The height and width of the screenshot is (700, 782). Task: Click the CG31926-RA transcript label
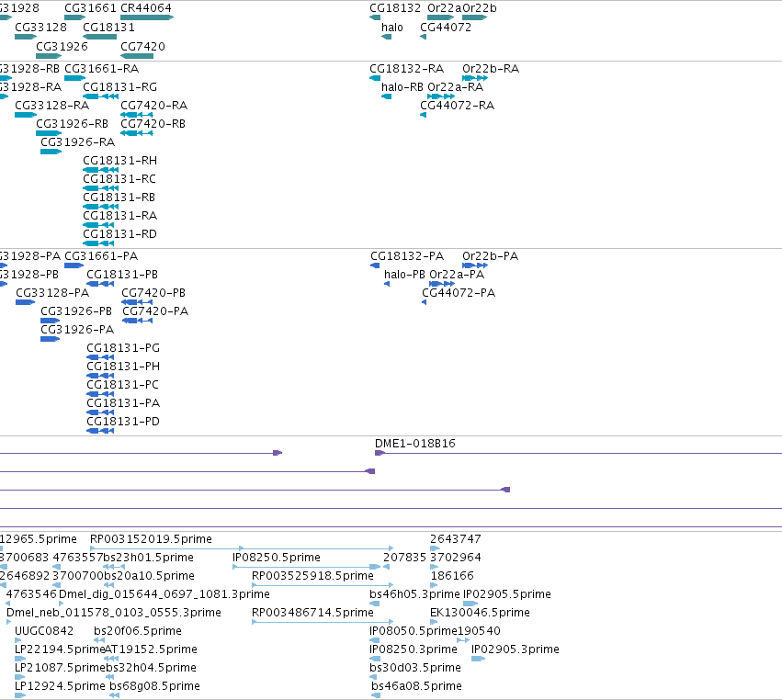tap(78, 142)
